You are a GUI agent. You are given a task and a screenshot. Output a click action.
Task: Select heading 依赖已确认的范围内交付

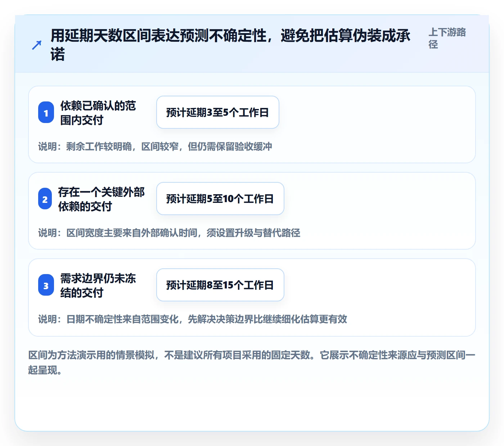coord(98,113)
